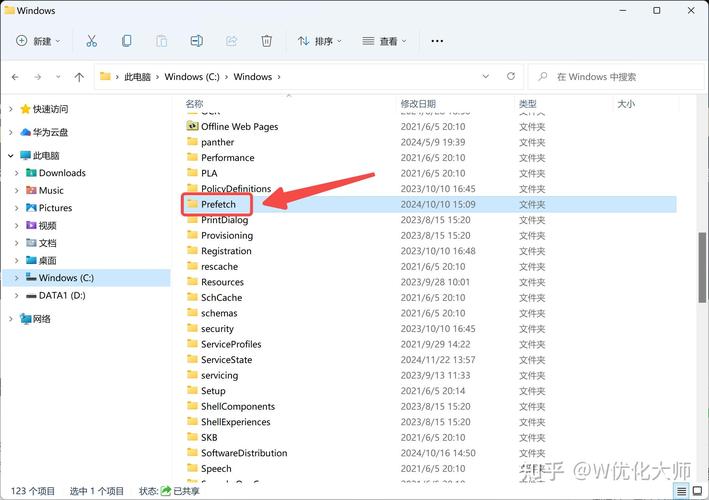Viewport: 709px width, 500px height.
Task: Select the SchCache folder name
Action: point(222,297)
